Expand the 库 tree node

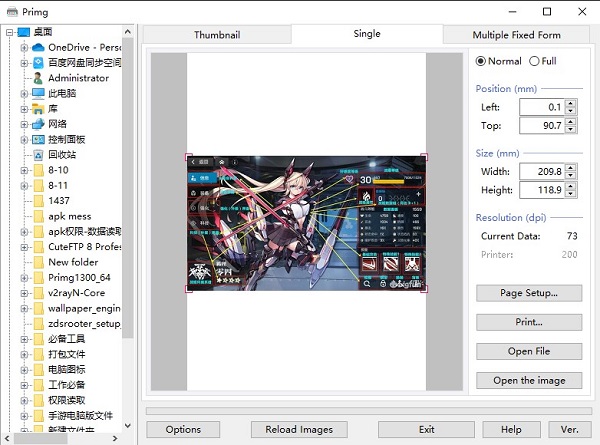pos(24,109)
